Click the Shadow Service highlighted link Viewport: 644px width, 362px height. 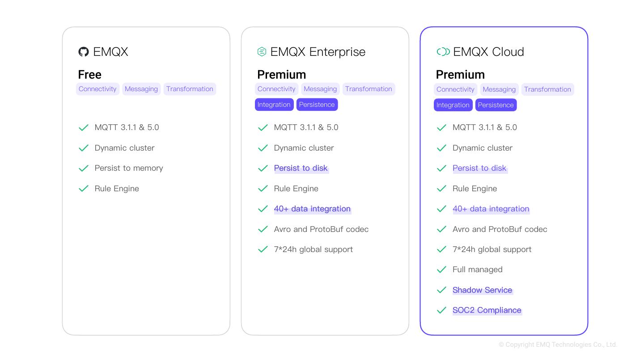click(x=483, y=290)
